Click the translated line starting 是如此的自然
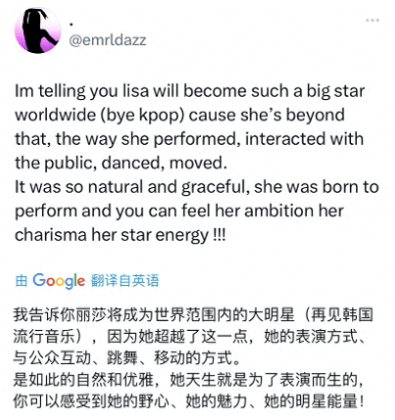The width and height of the screenshot is (395, 420). [x=189, y=380]
